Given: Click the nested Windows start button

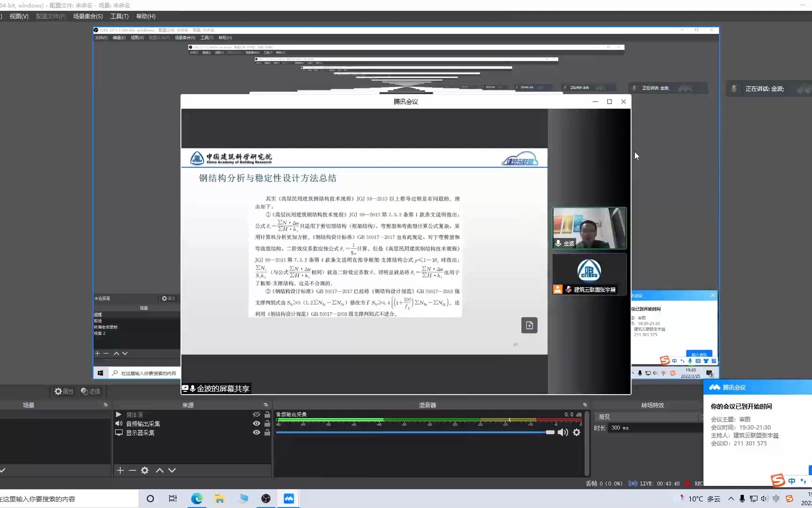Looking at the screenshot, I should 100,373.
